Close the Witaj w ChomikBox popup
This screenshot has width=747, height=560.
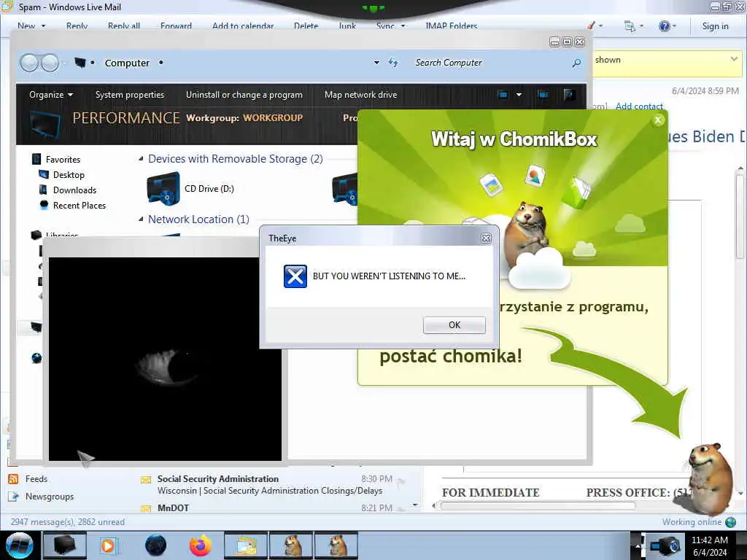tap(658, 120)
